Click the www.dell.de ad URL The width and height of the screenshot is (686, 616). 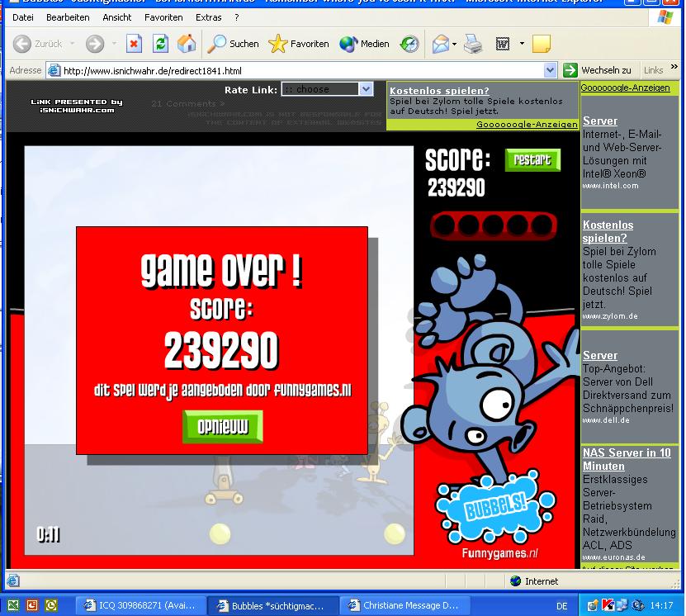pos(605,420)
